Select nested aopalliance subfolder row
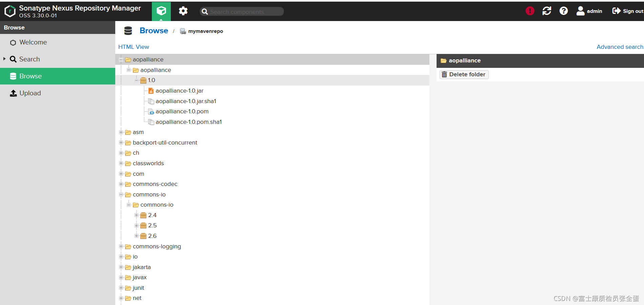Screen dimensions: 644x305 (272, 70)
